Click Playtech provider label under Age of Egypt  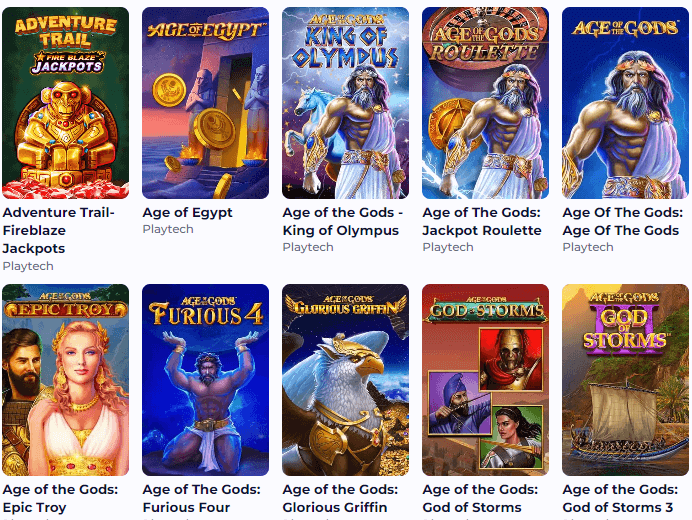(x=168, y=229)
